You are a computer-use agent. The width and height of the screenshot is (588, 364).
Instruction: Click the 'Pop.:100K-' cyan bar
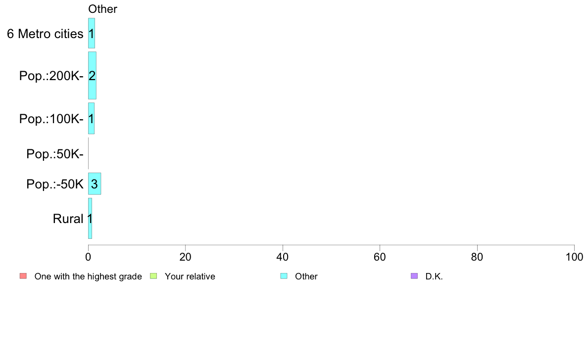91,118
